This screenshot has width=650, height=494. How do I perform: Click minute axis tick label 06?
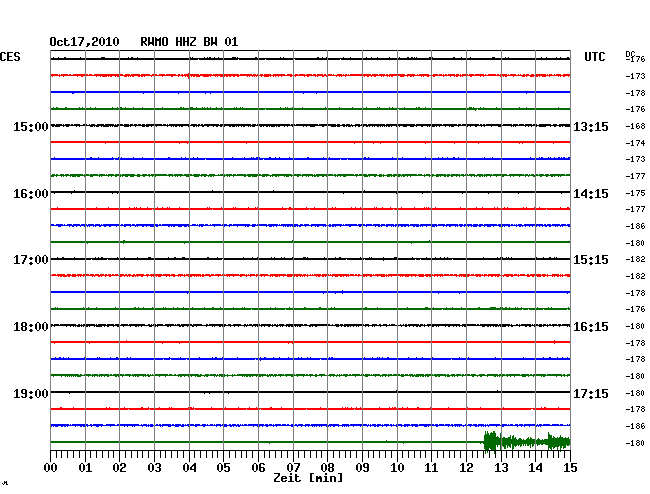click(258, 467)
